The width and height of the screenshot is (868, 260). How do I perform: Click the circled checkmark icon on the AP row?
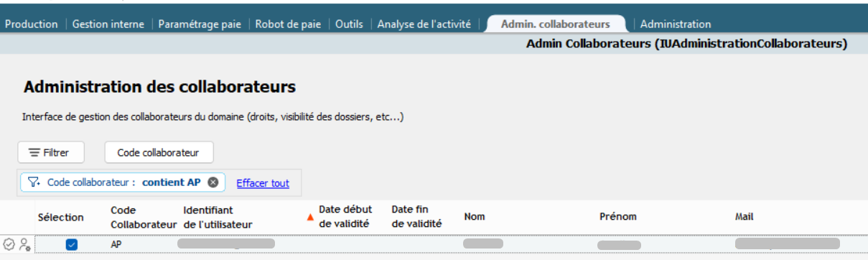[x=9, y=245]
